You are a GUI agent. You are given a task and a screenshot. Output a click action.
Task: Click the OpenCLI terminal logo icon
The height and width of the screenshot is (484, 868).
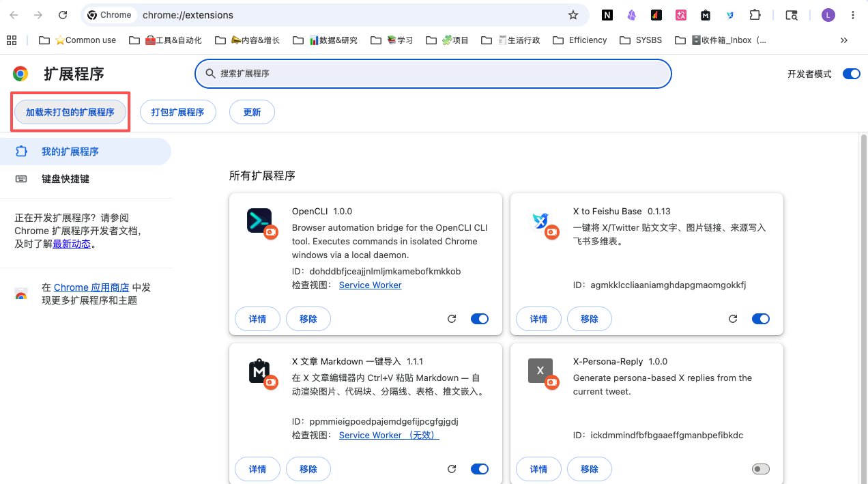tap(259, 220)
